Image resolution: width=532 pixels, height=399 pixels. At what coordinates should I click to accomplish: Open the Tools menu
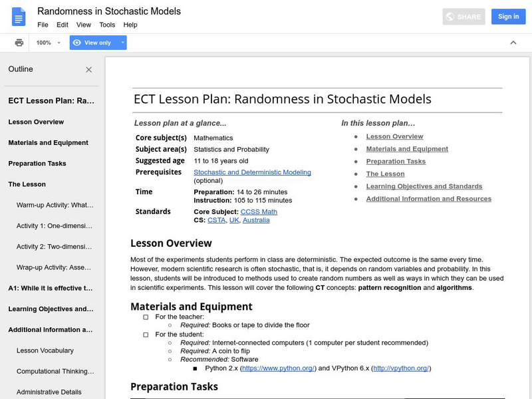[x=107, y=25]
